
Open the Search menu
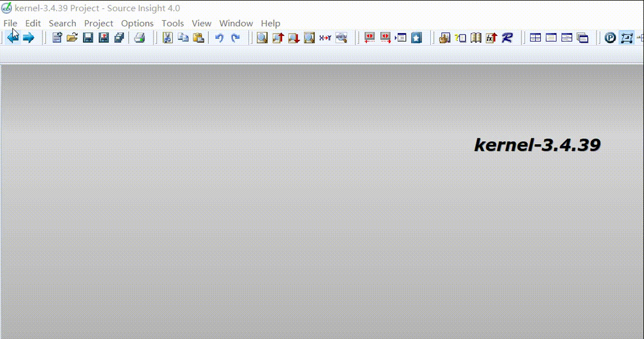pos(63,23)
